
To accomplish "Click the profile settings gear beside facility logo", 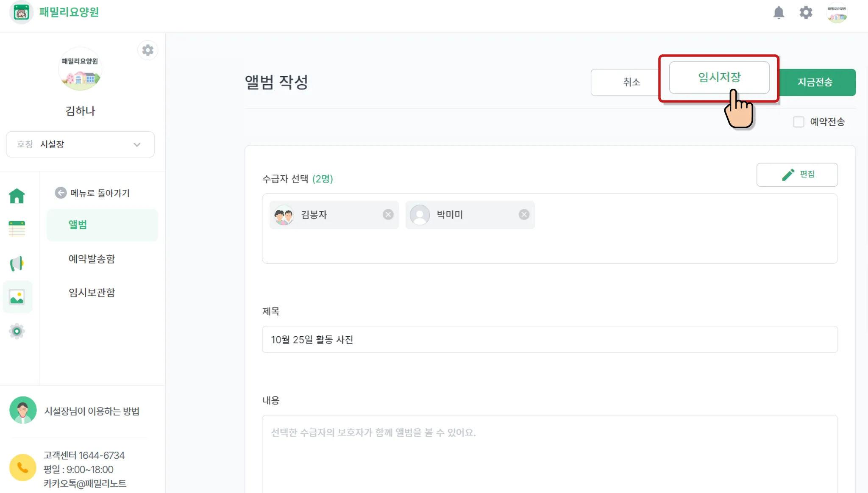I will click(x=147, y=50).
